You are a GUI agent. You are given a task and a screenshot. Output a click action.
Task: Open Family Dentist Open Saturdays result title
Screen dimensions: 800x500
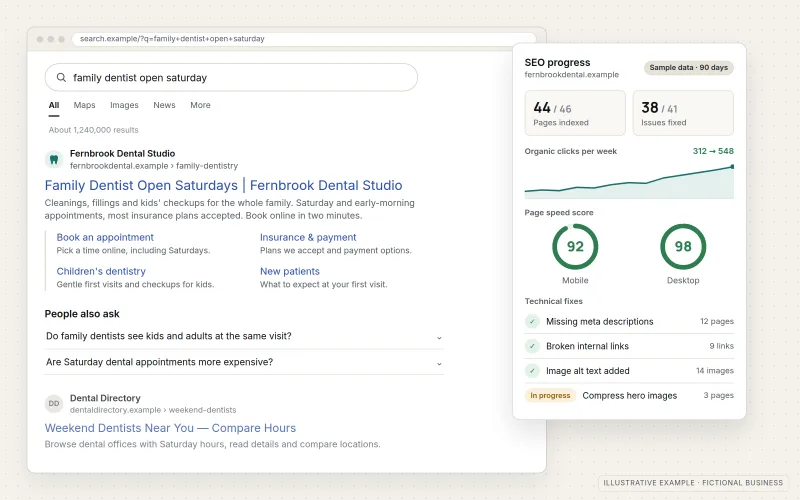pyautogui.click(x=223, y=185)
